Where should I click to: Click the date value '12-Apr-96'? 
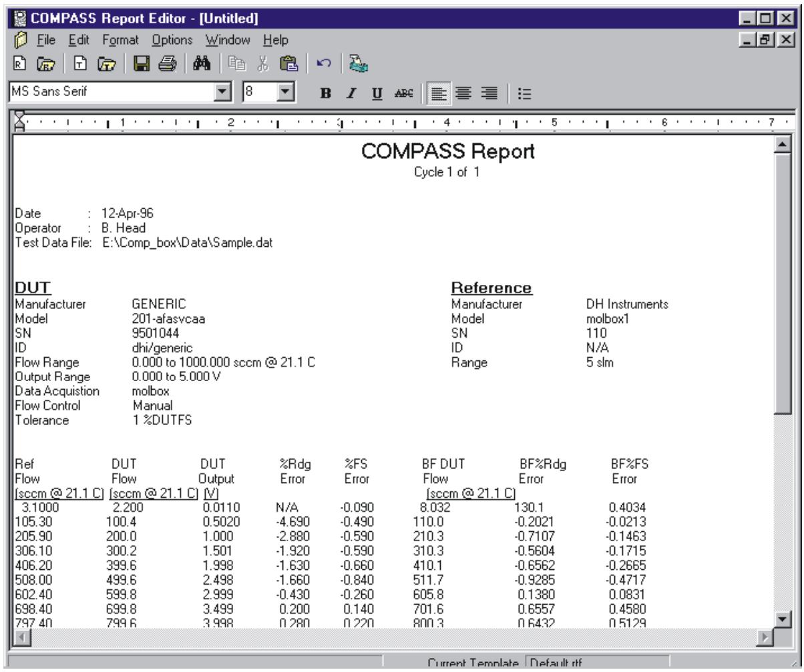click(127, 214)
